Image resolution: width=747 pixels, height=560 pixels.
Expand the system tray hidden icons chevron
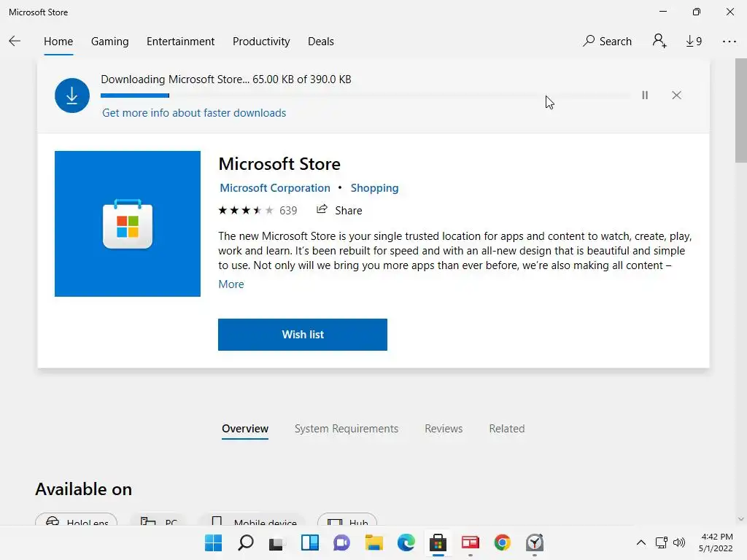[641, 542]
